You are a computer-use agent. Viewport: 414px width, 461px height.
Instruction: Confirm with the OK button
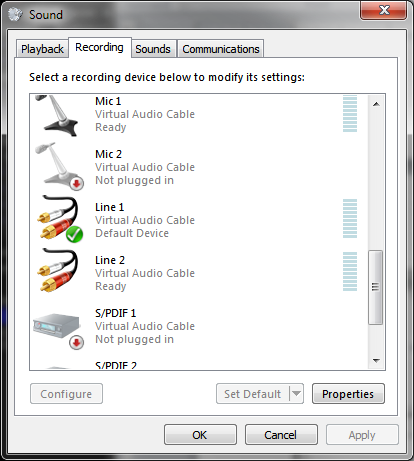tap(200, 435)
